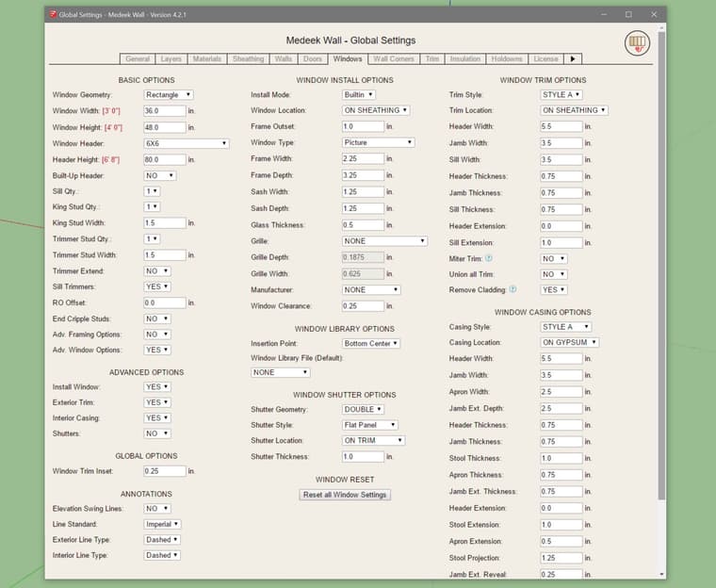Click the Window Width input field
The image size is (716, 588).
[164, 111]
